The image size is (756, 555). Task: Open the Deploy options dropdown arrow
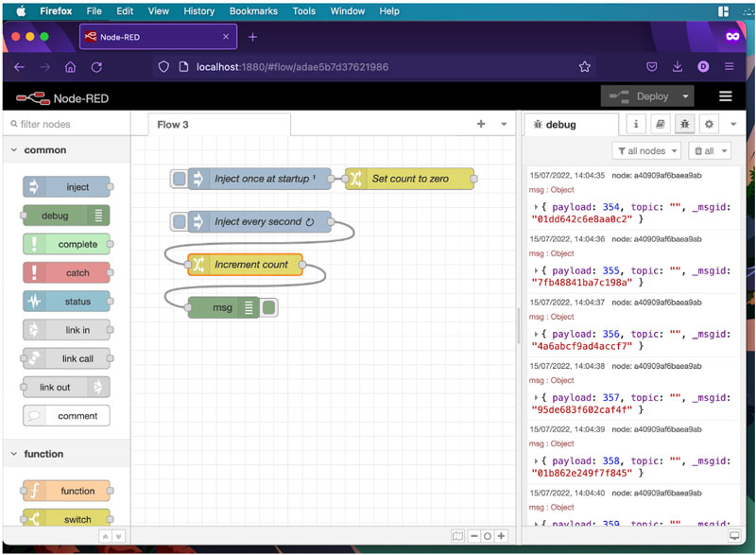[x=685, y=96]
